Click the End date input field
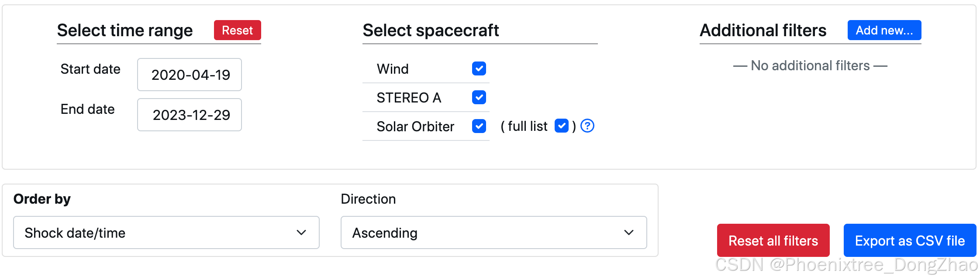 (x=190, y=115)
